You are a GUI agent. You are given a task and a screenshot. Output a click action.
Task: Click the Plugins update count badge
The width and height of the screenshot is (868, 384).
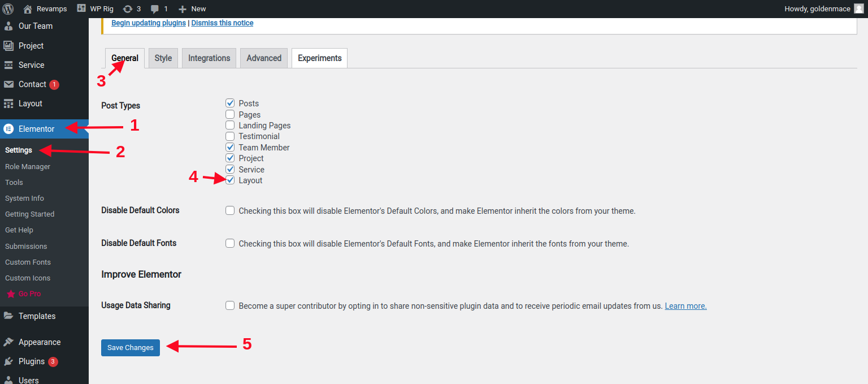tap(53, 361)
